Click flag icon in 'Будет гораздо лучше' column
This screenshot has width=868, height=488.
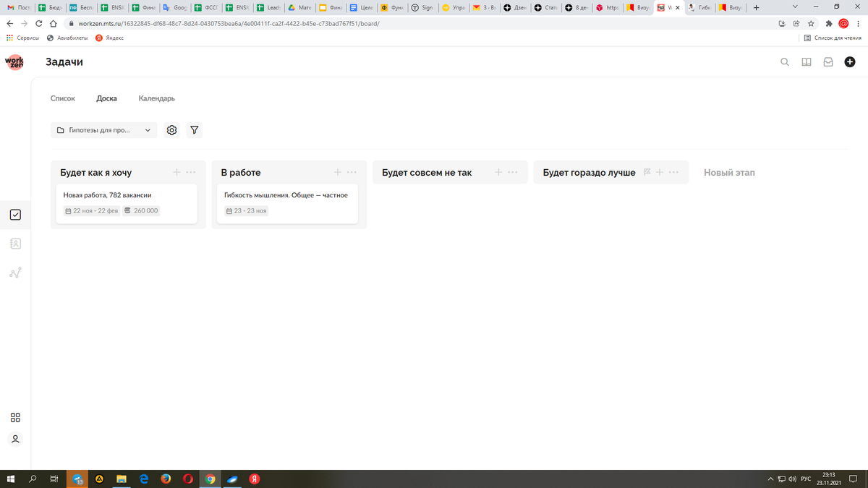pyautogui.click(x=647, y=172)
